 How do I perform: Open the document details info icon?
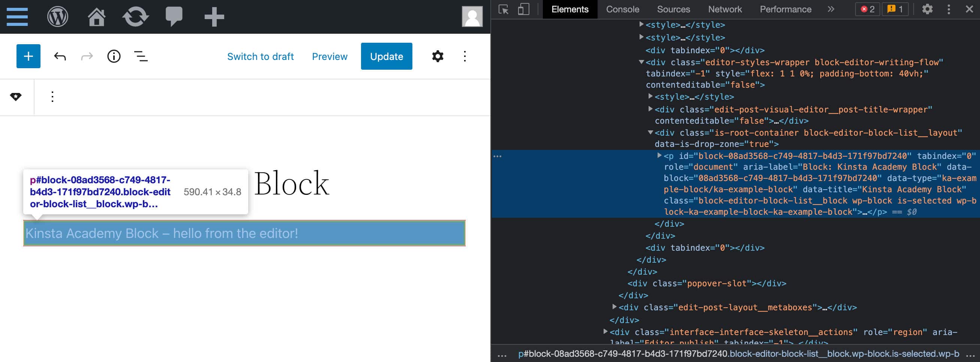(x=114, y=56)
